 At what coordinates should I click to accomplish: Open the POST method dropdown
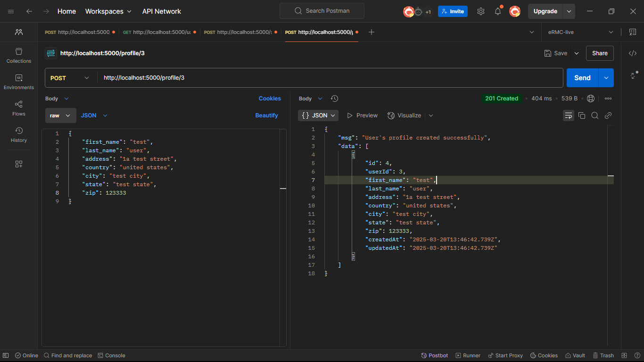tap(70, 78)
